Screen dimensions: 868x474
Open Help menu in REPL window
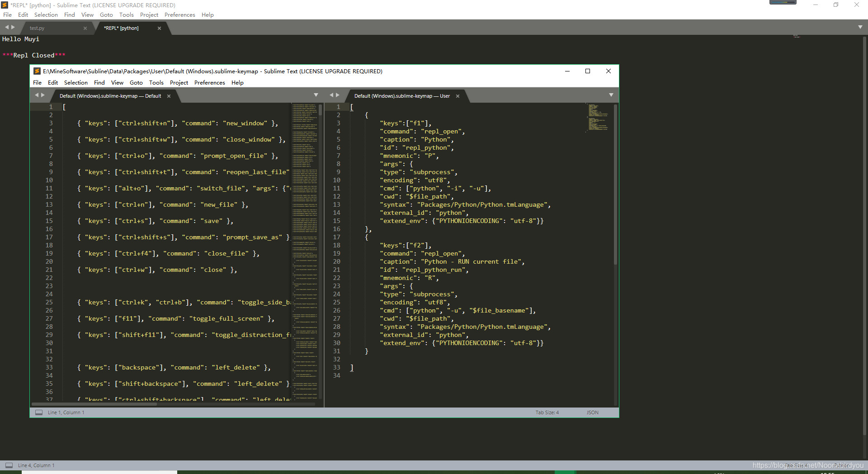[208, 15]
